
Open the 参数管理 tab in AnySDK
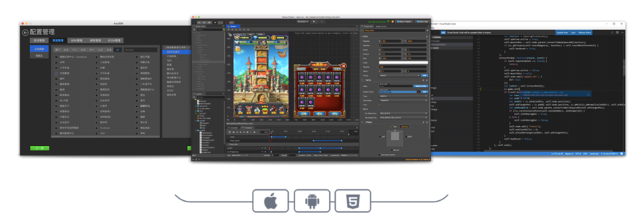click(x=95, y=41)
